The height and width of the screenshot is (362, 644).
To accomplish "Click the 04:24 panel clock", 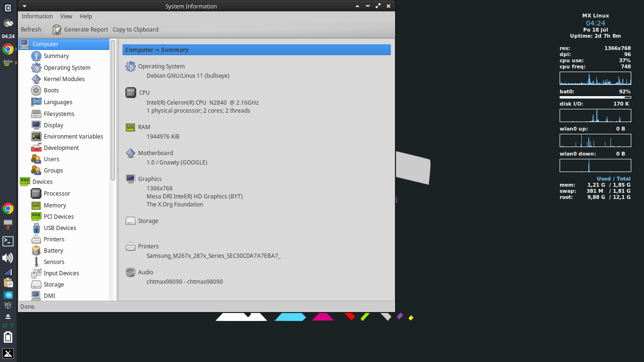I will point(8,36).
